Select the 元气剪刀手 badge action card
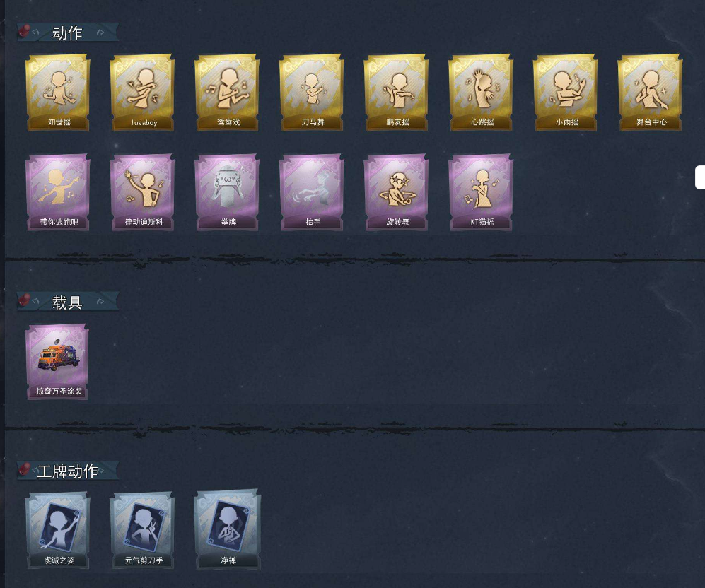 [143, 530]
